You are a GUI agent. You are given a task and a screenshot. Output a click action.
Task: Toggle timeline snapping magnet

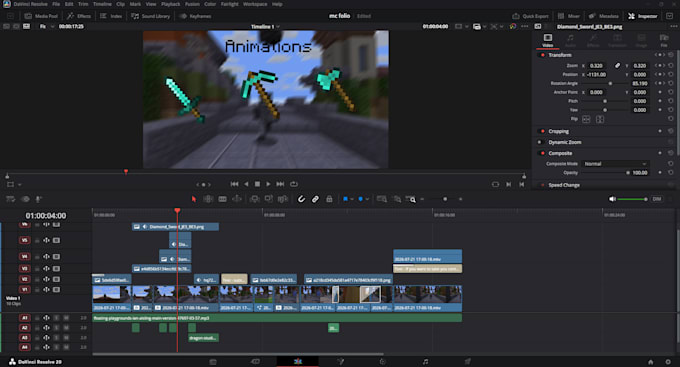tap(301, 199)
